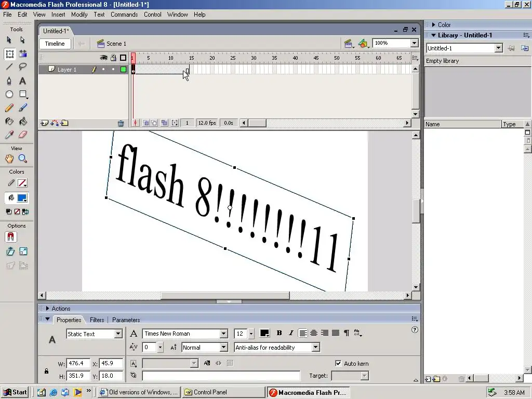Delete layer with the trash icon
This screenshot has height=399, width=532.
[x=121, y=124]
